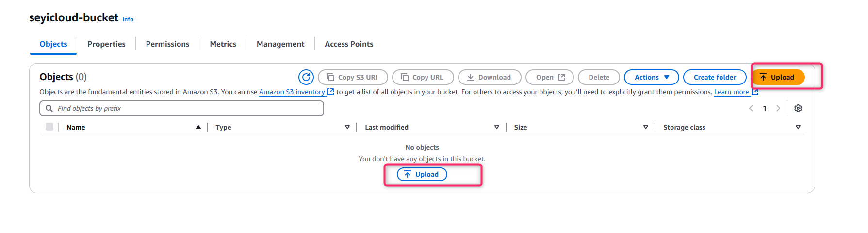The image size is (868, 233).
Task: Expand the Actions dropdown
Action: tap(651, 77)
